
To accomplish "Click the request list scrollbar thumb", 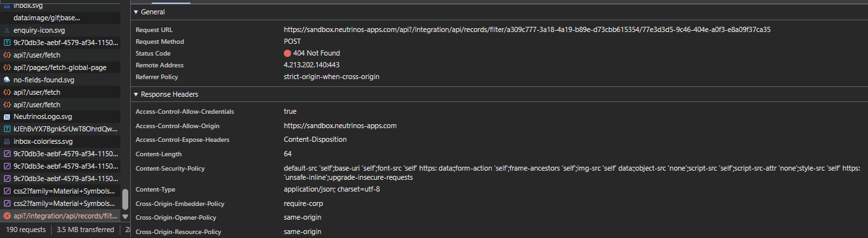I will pos(125,199).
